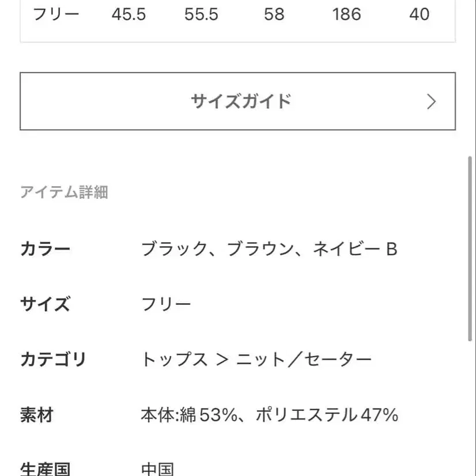
Task: Click the 186 value in the size chart
Action: (x=346, y=15)
